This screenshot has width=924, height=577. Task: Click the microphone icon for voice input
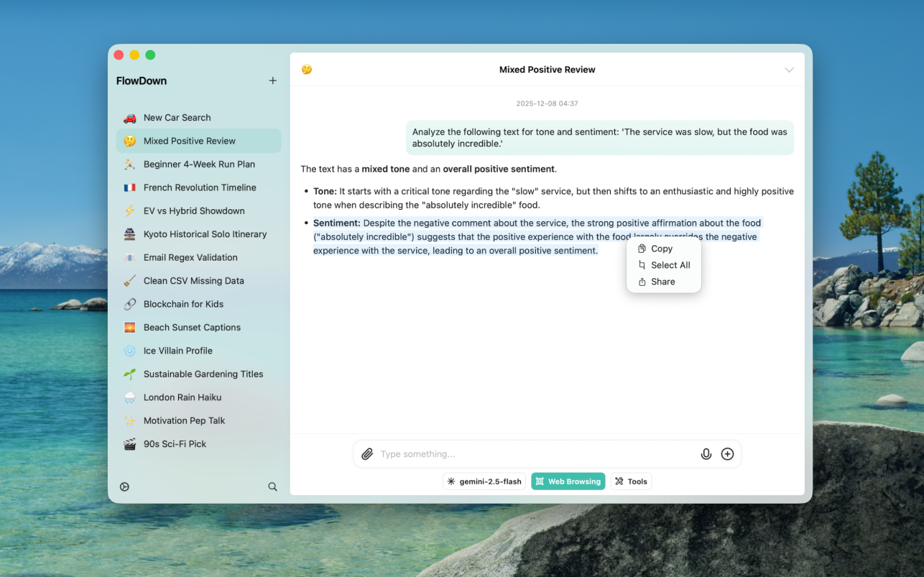click(706, 453)
